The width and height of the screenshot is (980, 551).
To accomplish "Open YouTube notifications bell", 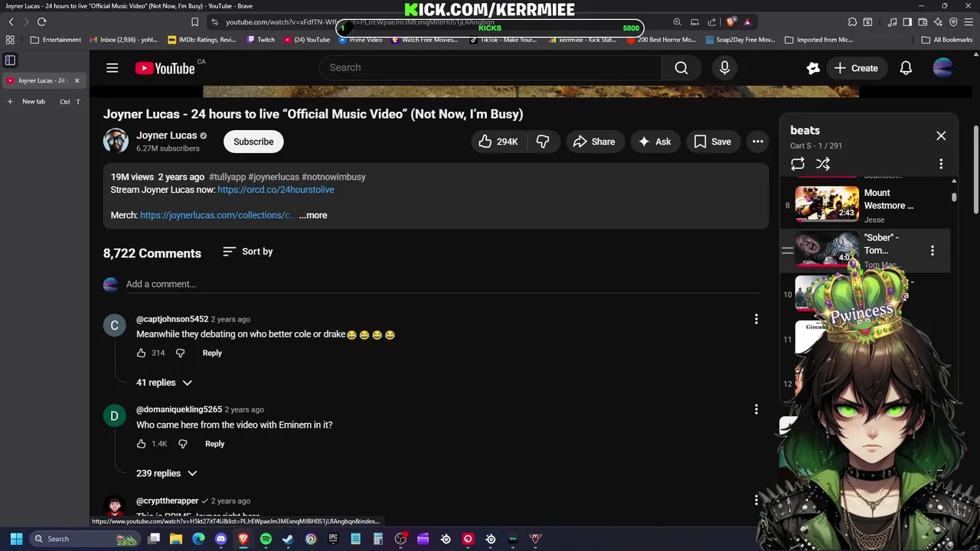I will pyautogui.click(x=906, y=68).
